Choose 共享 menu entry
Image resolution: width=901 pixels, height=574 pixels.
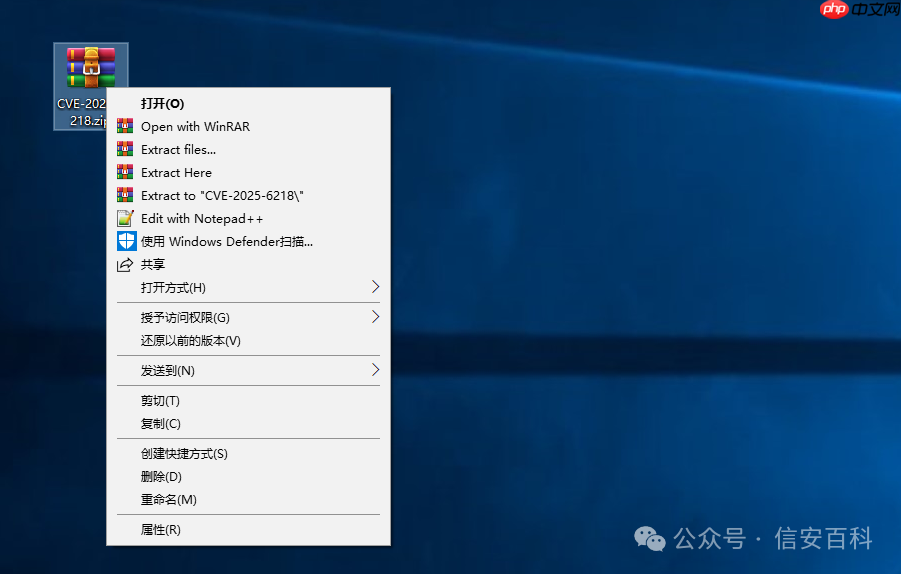click(248, 264)
